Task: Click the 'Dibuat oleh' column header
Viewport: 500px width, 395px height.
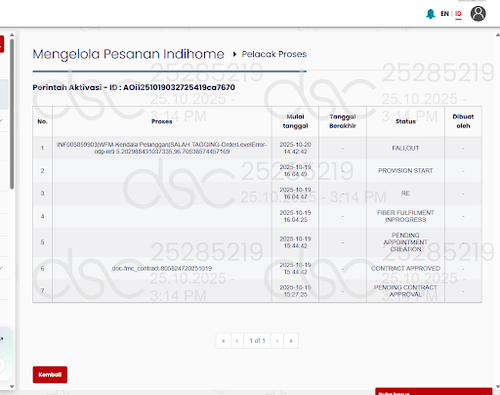Action: (x=463, y=121)
